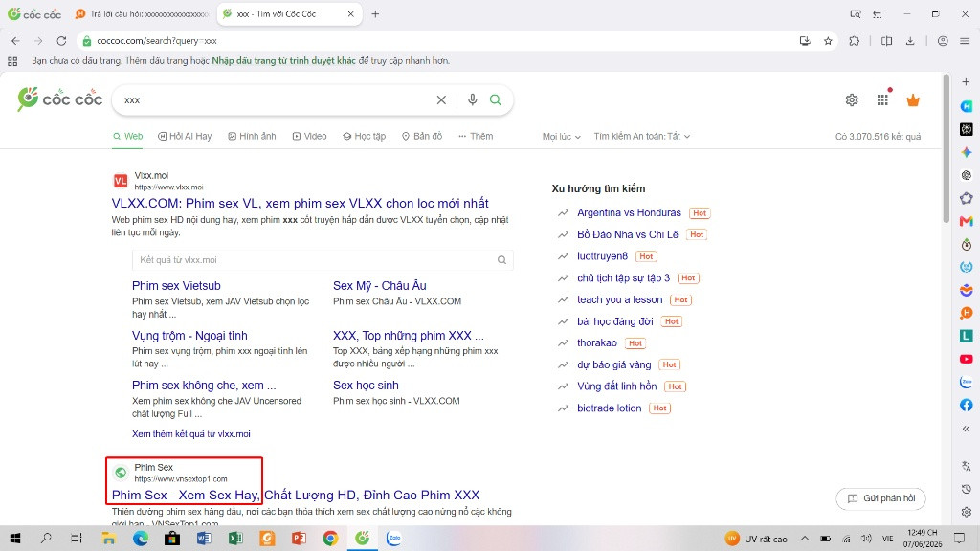Launch Word from the taskbar
Viewport: 980px width, 551px height.
pos(204,539)
